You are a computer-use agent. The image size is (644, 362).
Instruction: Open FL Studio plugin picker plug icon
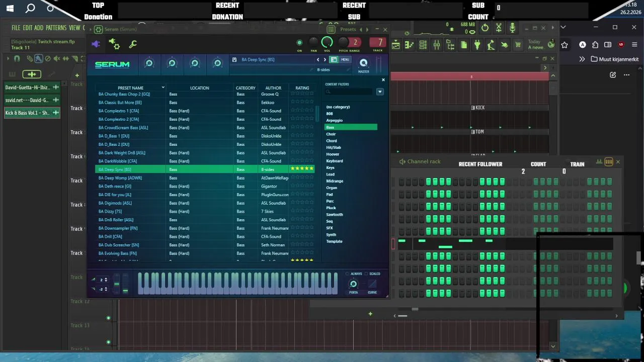pyautogui.click(x=477, y=45)
